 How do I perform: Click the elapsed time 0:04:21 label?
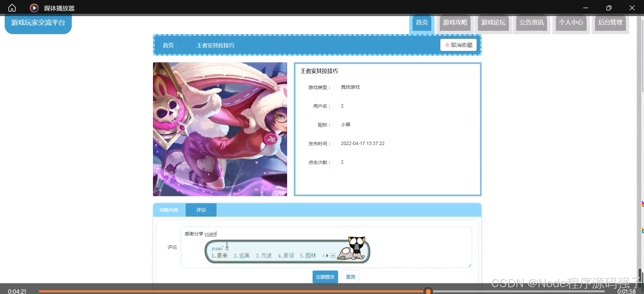pos(17,291)
